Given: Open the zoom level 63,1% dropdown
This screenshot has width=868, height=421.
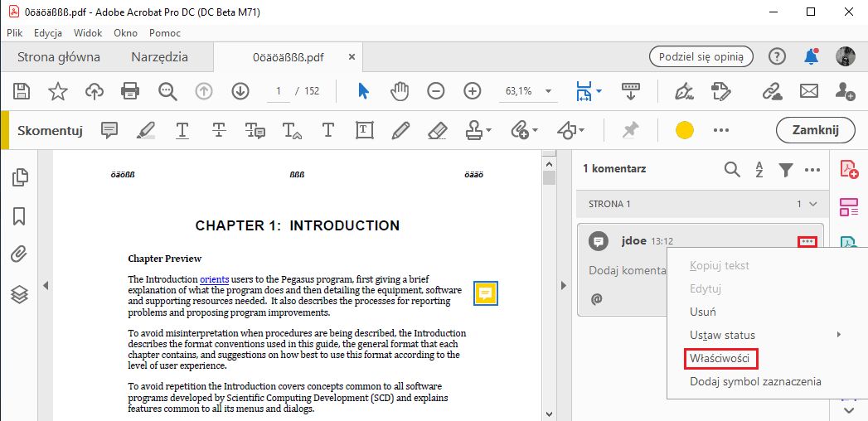Looking at the screenshot, I should (x=548, y=91).
